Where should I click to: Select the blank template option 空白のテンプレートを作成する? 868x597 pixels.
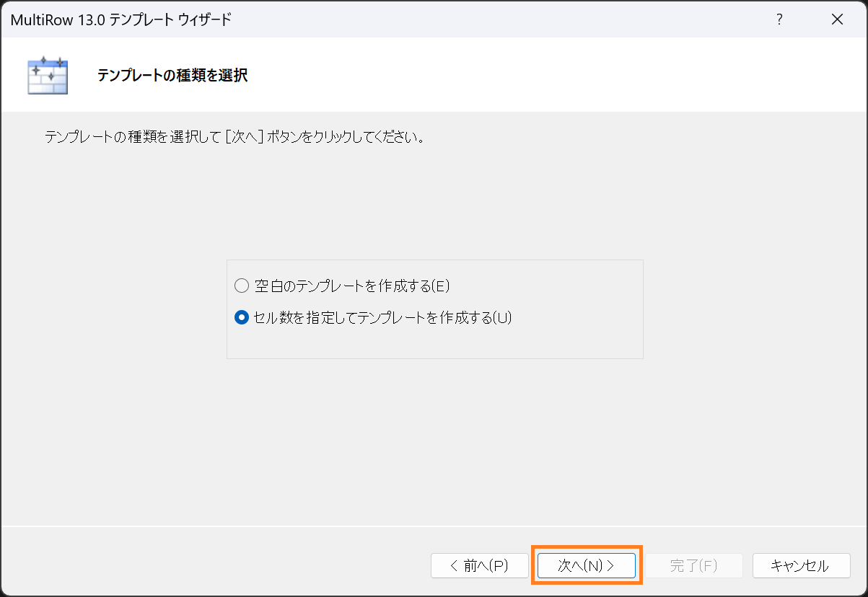coord(343,286)
